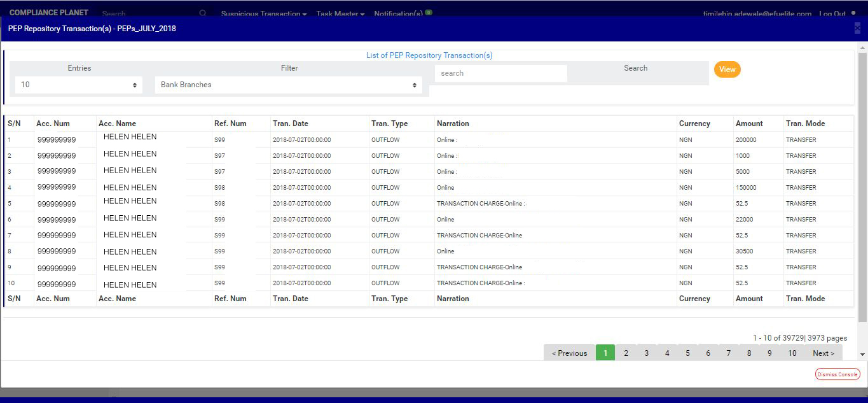Close the PEP Repository modal with X
The width and height of the screenshot is (868, 403).
(x=857, y=28)
